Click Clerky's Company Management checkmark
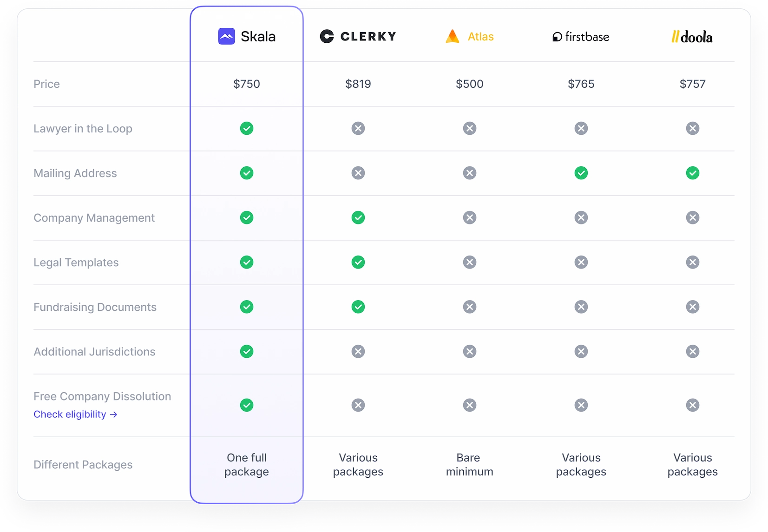Viewport: 768px width, 532px height. [x=358, y=217]
